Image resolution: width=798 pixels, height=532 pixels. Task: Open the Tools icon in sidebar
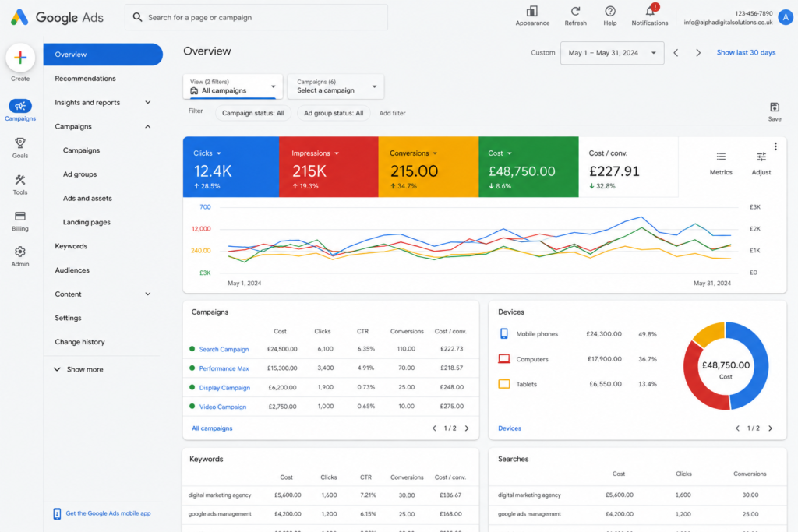(x=19, y=180)
